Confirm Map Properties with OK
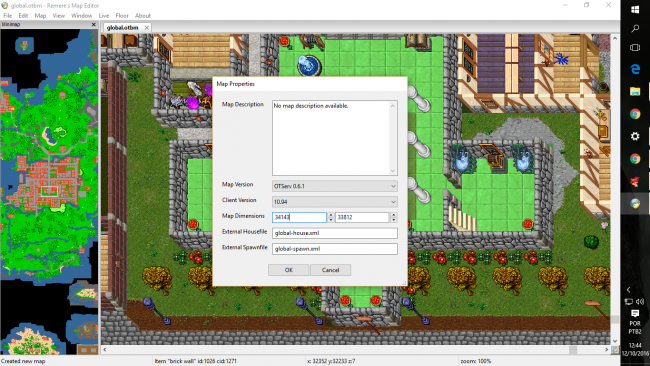Screen dimensions: 650x366 pos(289,270)
